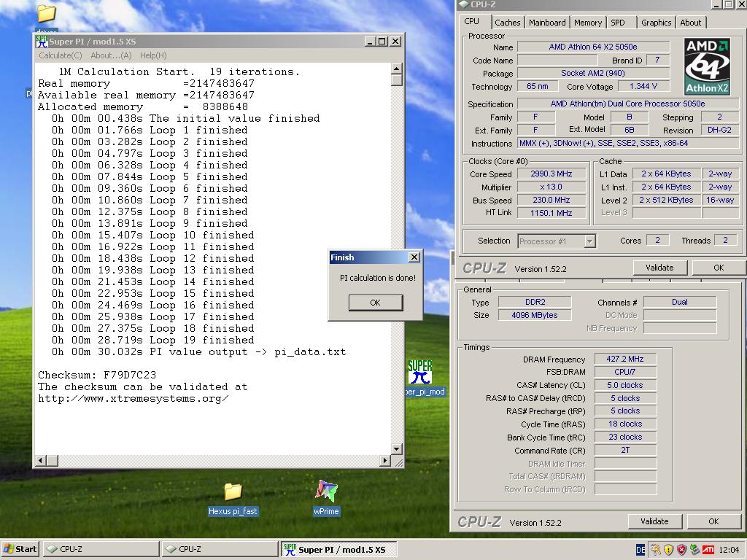Viewport: 747px width, 560px height.
Task: Click the red shield tray icon
Action: coord(682,550)
